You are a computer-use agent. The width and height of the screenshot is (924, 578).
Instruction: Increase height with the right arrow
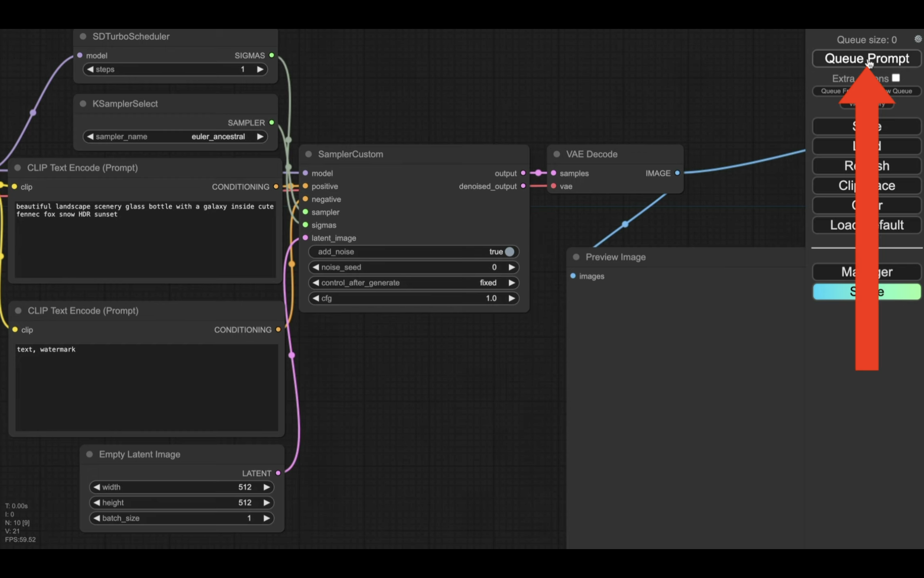(267, 503)
